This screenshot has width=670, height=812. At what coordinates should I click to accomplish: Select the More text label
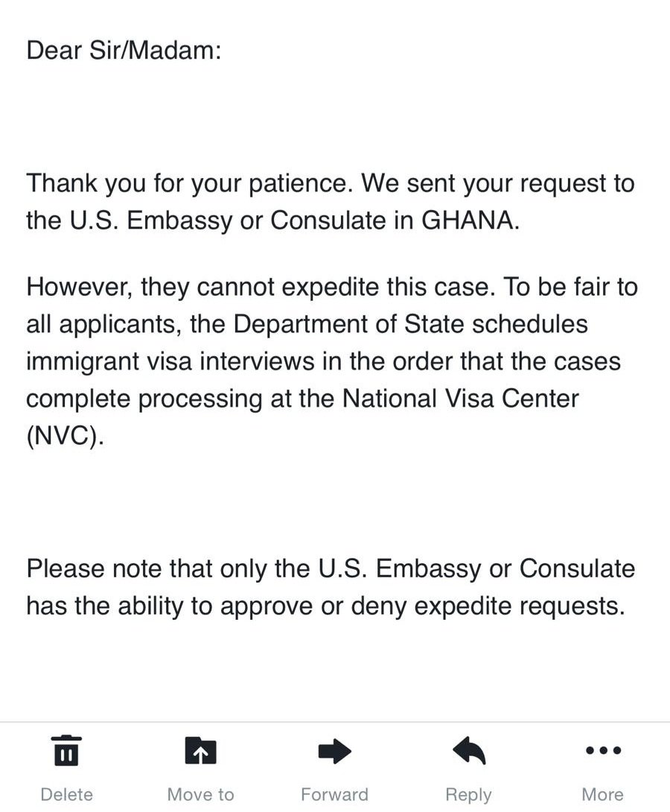tap(603, 794)
